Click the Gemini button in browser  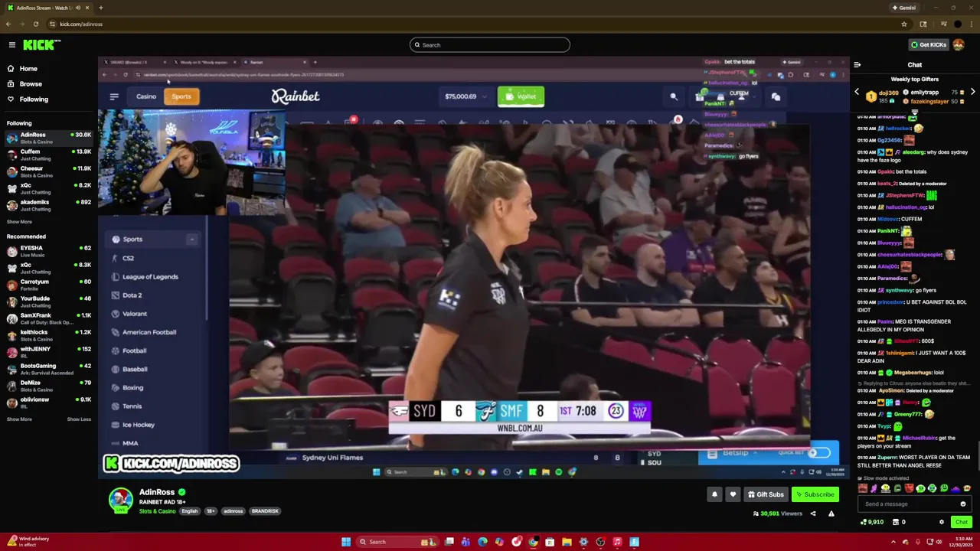tap(903, 8)
